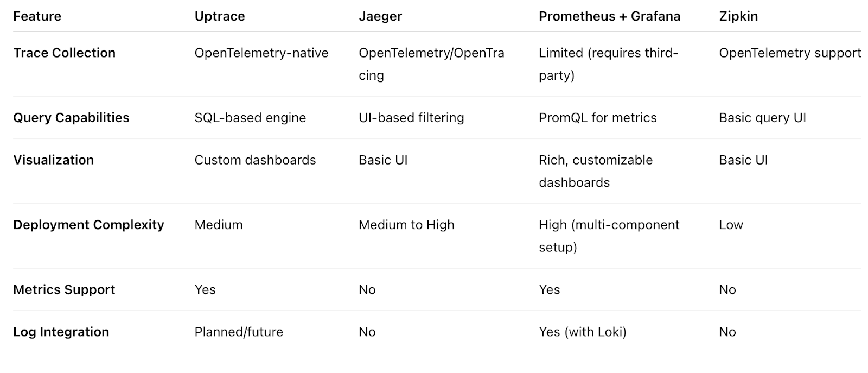Click the Uptrace column header
Screen dimensions: 868x373
click(x=220, y=16)
